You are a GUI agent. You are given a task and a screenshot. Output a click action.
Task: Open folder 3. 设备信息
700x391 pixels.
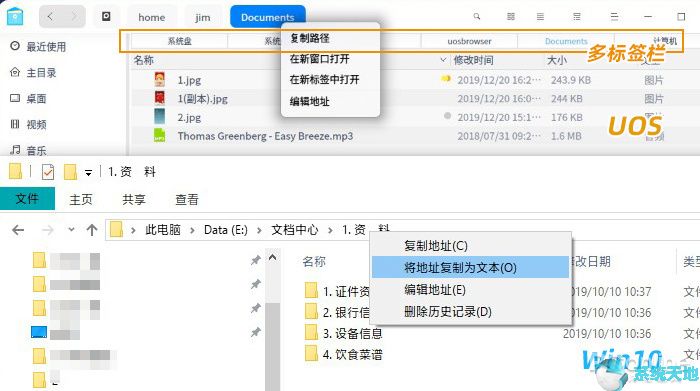pos(352,333)
